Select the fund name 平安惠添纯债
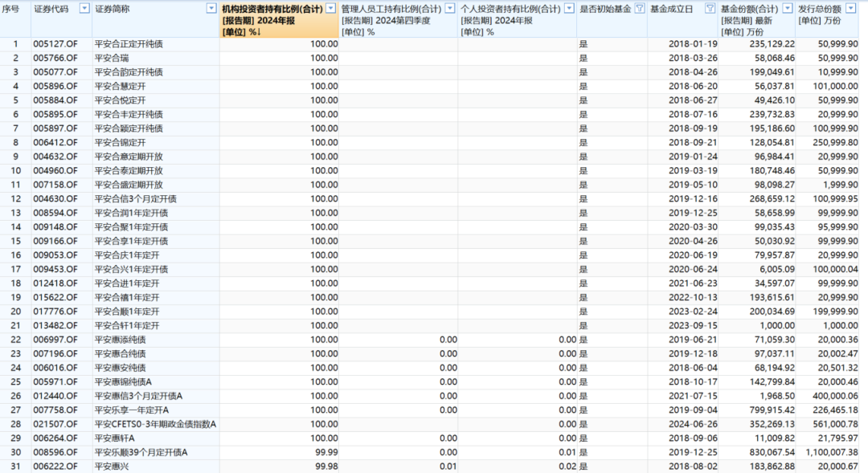Screen dimensions: 868x473 coord(120,340)
